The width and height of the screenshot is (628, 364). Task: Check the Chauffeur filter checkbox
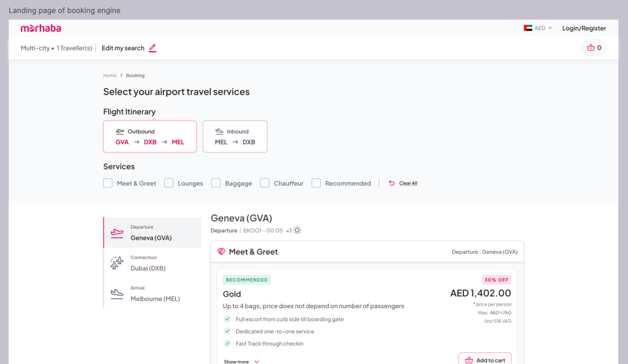pyautogui.click(x=265, y=184)
